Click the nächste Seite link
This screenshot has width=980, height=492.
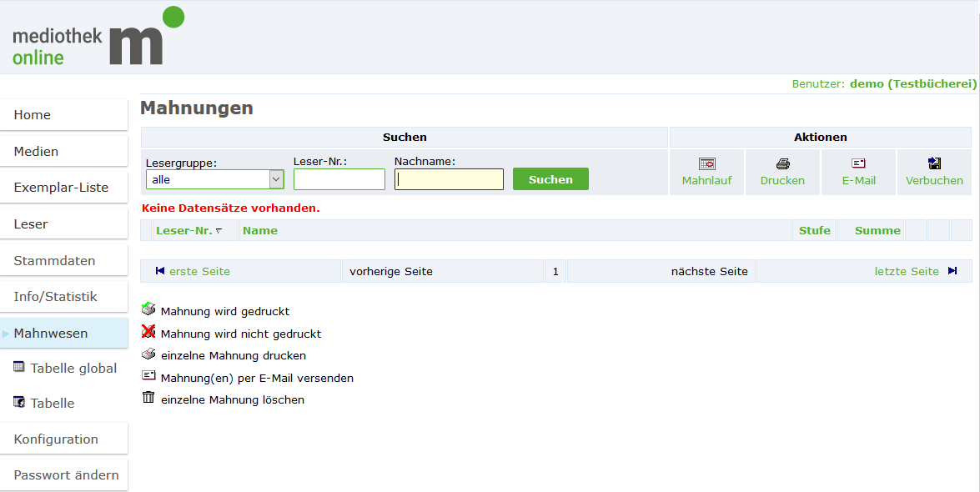[709, 271]
